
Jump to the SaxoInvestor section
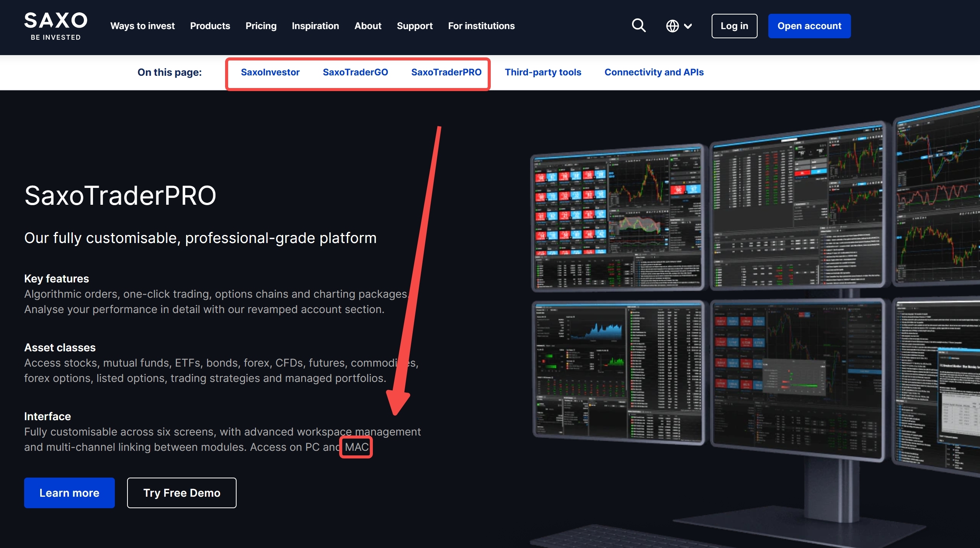tap(270, 72)
